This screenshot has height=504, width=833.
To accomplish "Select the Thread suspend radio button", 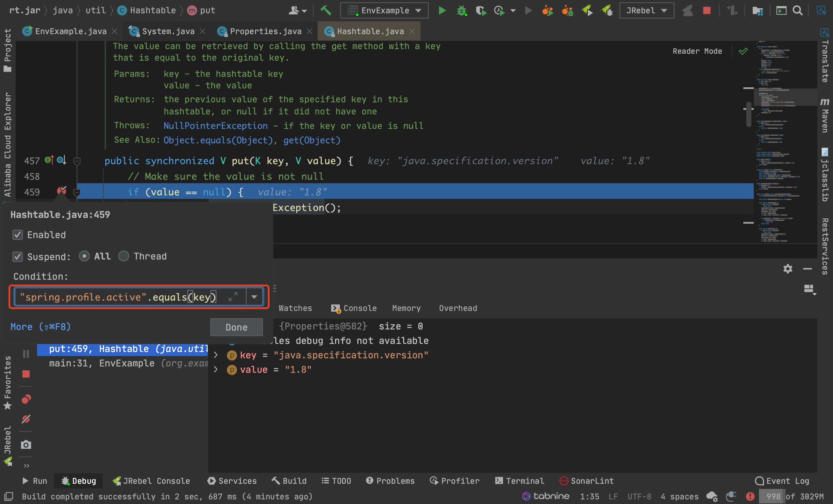I will click(124, 256).
